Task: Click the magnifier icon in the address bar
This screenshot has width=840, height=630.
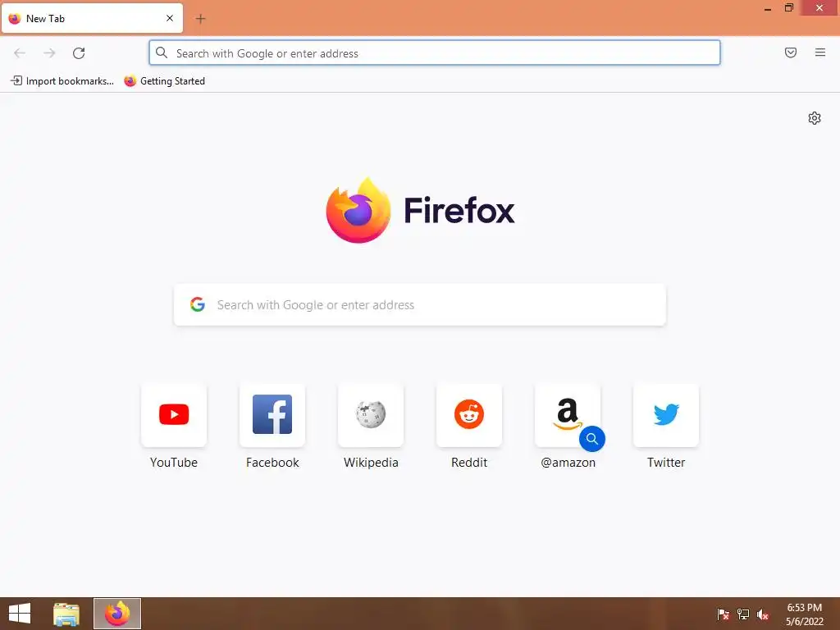Action: pyautogui.click(x=162, y=52)
